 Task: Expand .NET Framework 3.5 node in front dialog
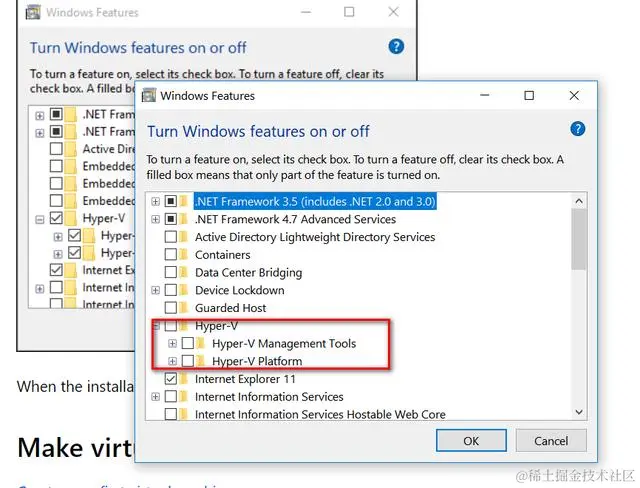pyautogui.click(x=155, y=202)
